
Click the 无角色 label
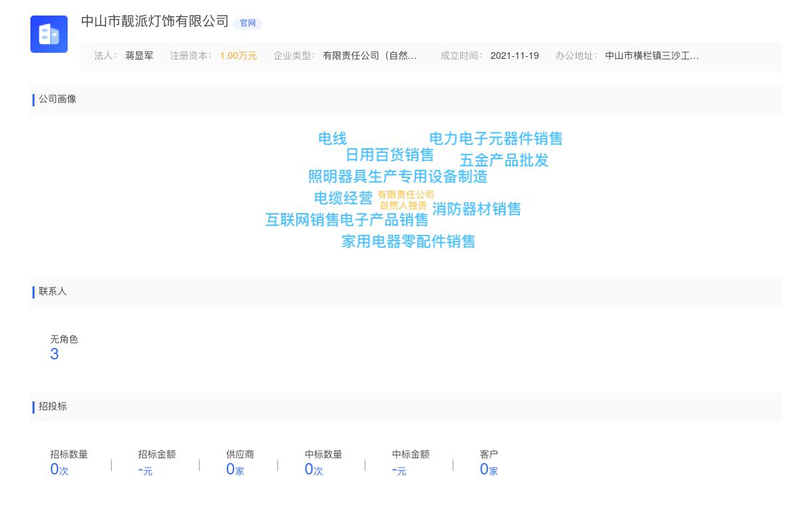64,340
